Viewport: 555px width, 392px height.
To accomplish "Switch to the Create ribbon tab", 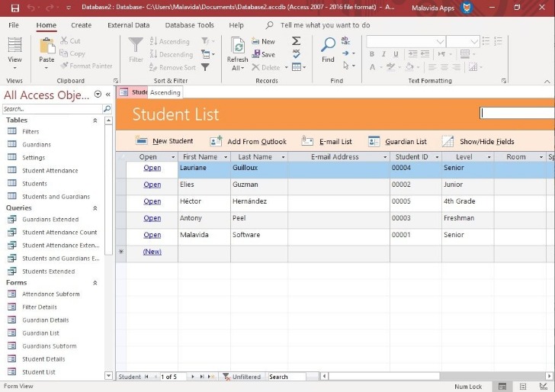I will 81,25.
